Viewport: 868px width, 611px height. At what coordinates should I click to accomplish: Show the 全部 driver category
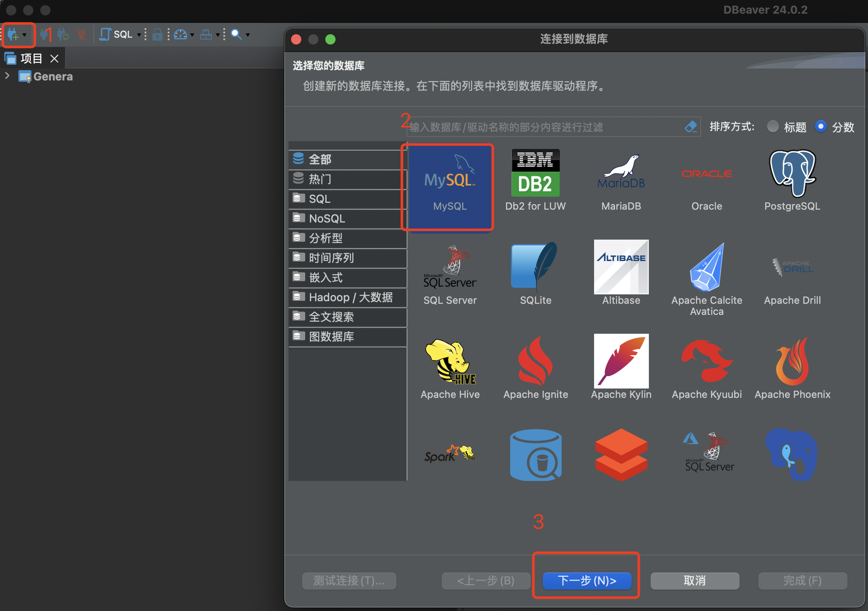(348, 159)
